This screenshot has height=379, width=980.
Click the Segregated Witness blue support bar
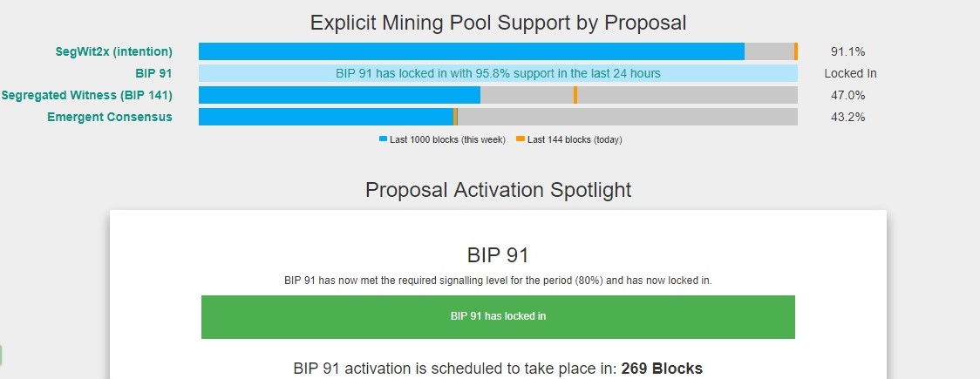(339, 95)
